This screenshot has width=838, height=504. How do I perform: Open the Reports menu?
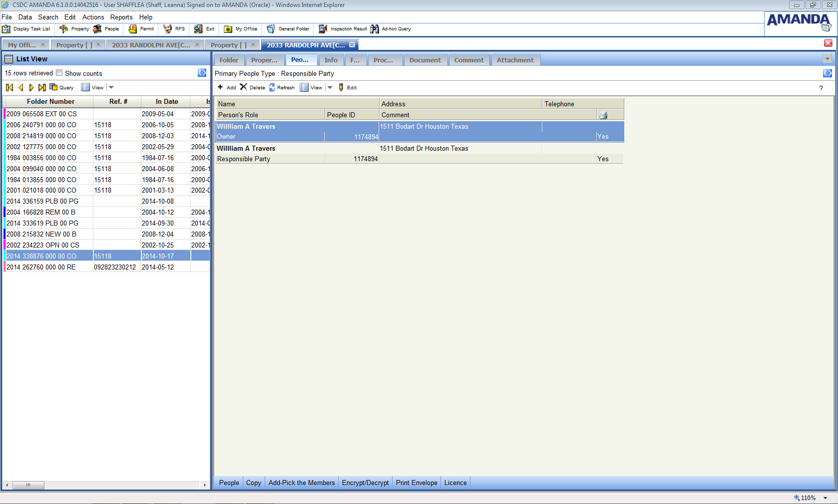point(121,17)
